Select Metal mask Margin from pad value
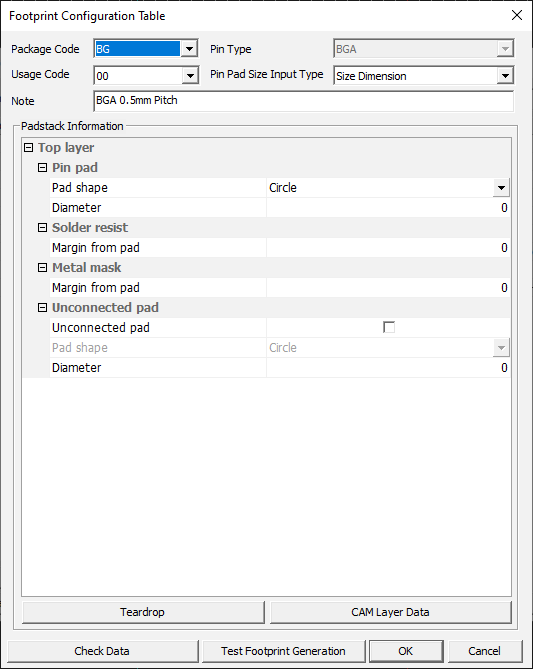Viewport: 533px width, 669px height. coord(388,288)
